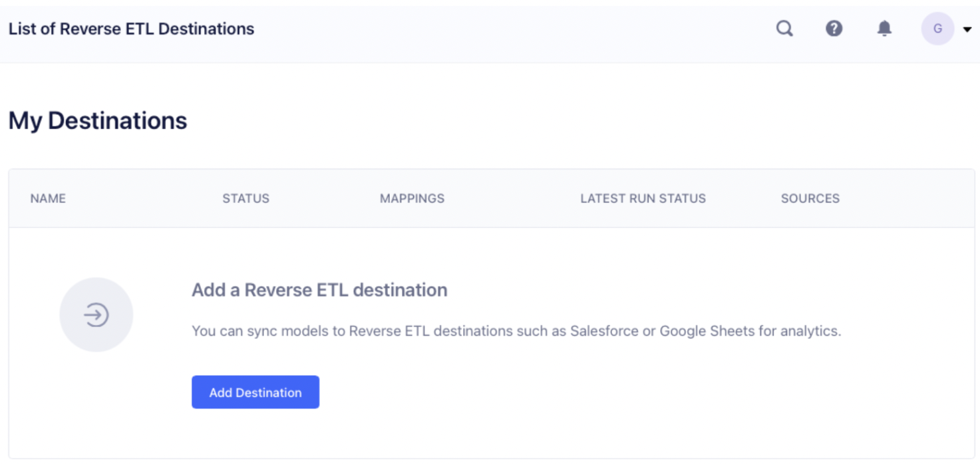Viewport: 980px width, 464px height.
Task: Click the empty-state circular destination icon
Action: [96, 314]
